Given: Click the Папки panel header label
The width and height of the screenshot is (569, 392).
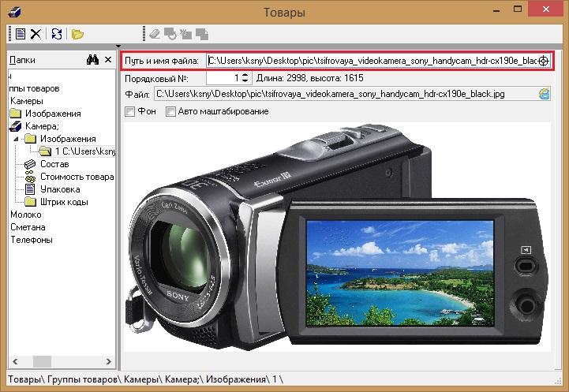Looking at the screenshot, I should (22, 60).
